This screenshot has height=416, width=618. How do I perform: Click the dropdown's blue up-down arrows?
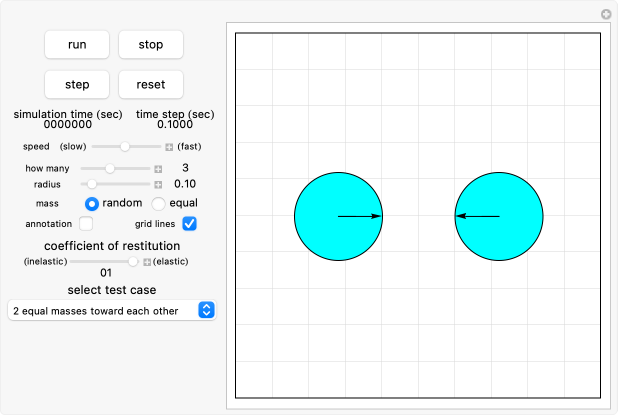(207, 310)
